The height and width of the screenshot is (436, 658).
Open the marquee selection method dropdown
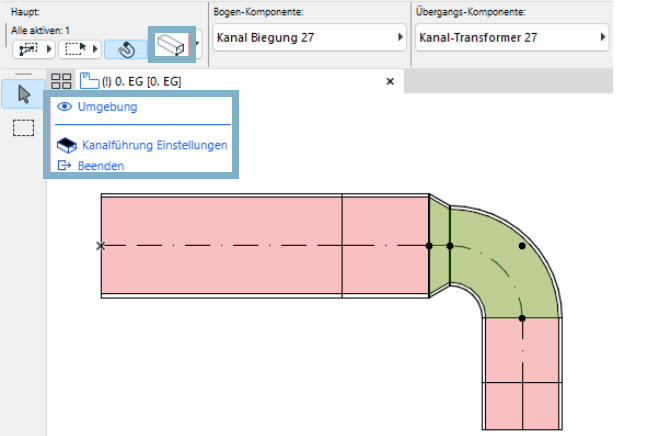80,49
